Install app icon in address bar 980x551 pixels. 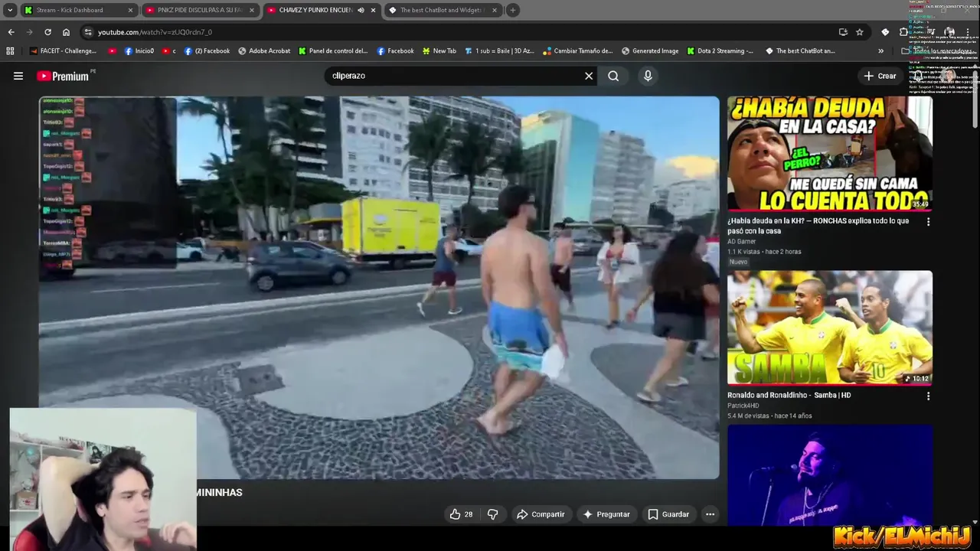pyautogui.click(x=843, y=32)
